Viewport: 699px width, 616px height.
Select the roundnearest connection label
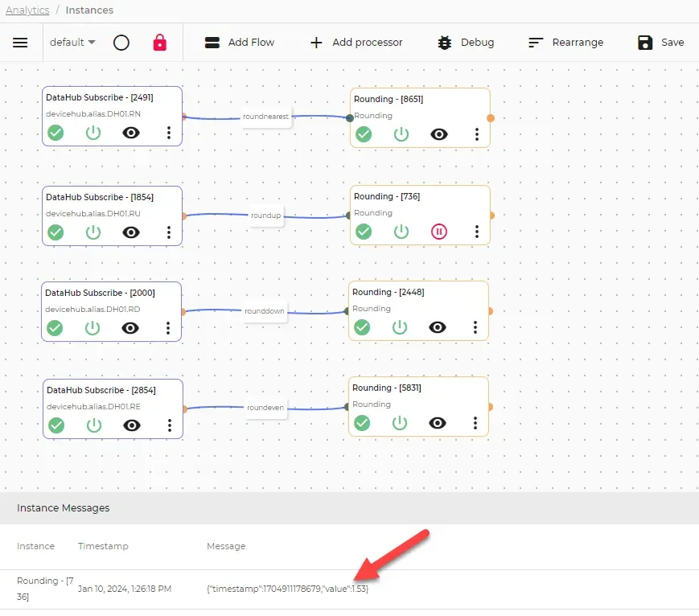tap(265, 117)
